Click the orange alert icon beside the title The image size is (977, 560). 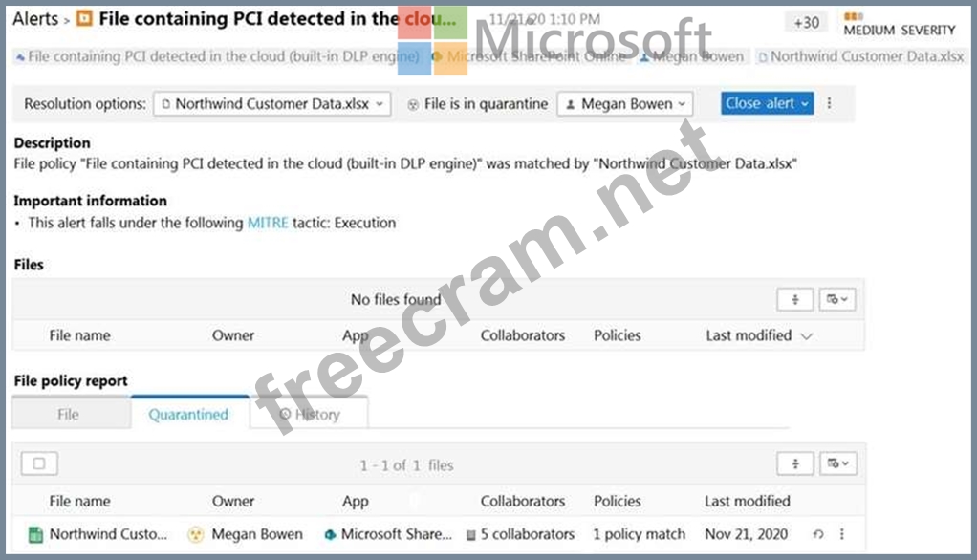[x=84, y=18]
